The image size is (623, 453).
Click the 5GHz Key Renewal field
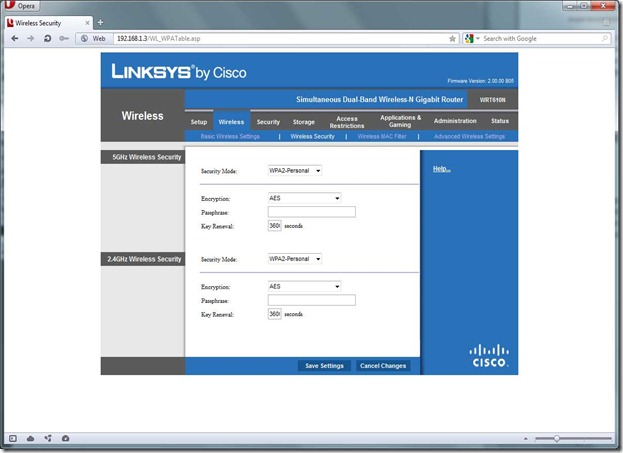click(x=275, y=226)
